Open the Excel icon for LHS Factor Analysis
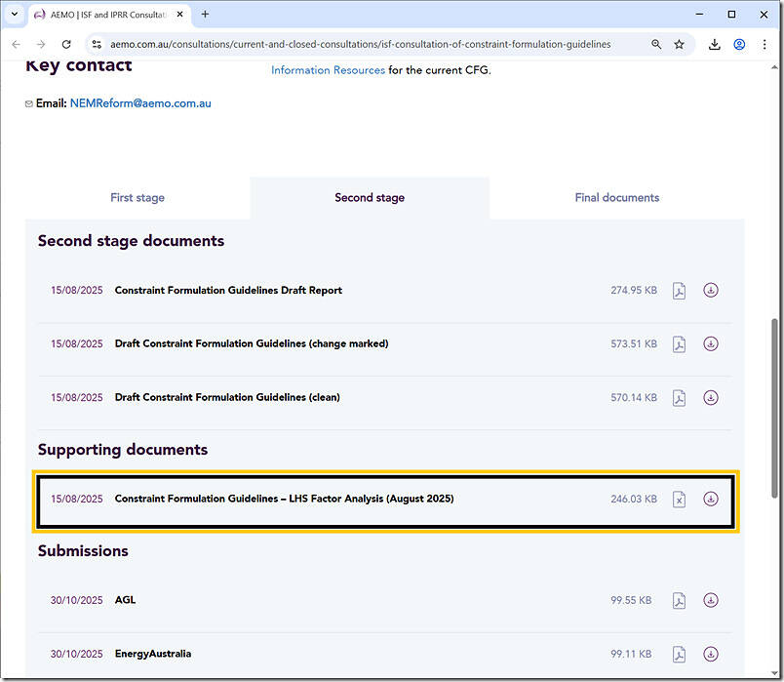 (x=679, y=499)
